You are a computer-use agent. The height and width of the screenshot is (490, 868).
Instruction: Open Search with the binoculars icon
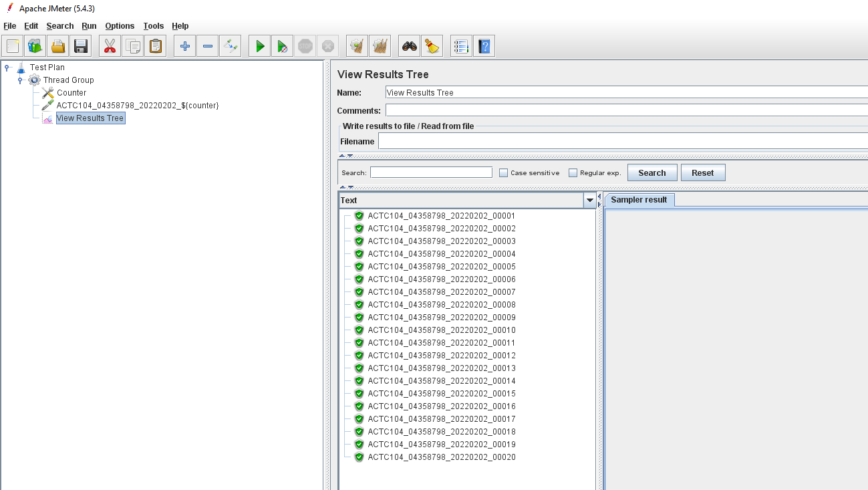(x=410, y=46)
